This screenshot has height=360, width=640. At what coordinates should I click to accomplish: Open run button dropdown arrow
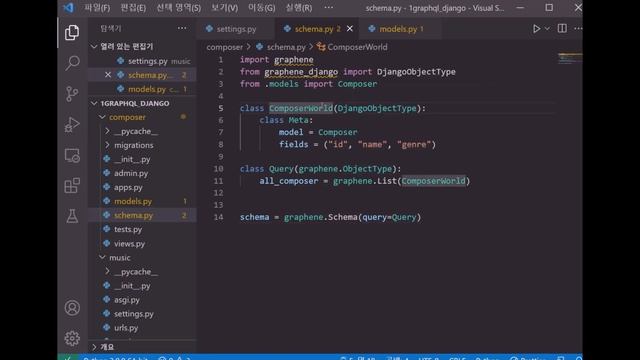(x=547, y=29)
